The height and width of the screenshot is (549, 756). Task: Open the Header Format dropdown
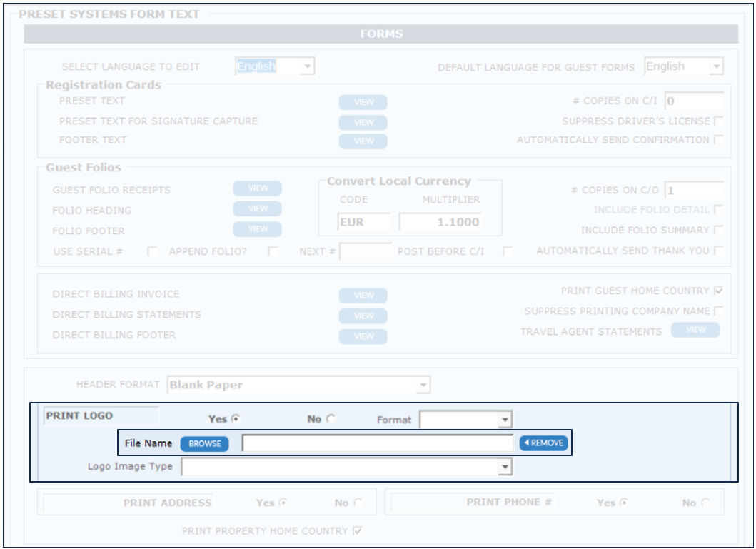click(x=423, y=386)
